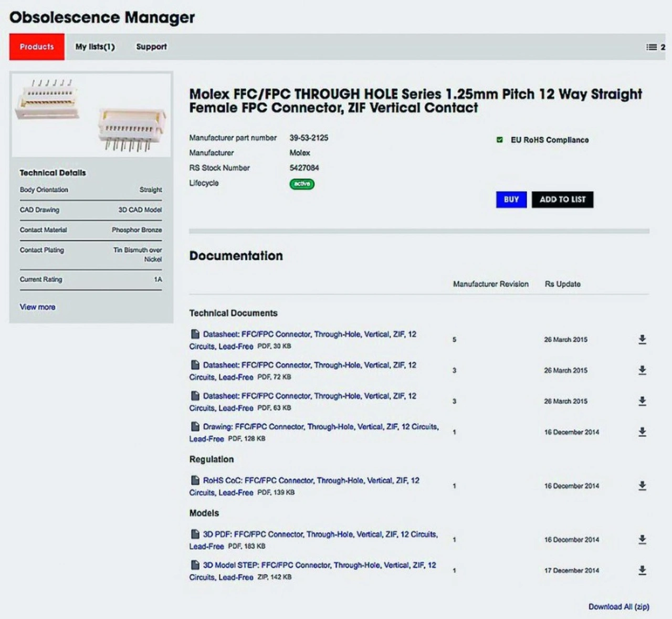
Task: Open the 3D Model STEP link
Action: [x=313, y=571]
